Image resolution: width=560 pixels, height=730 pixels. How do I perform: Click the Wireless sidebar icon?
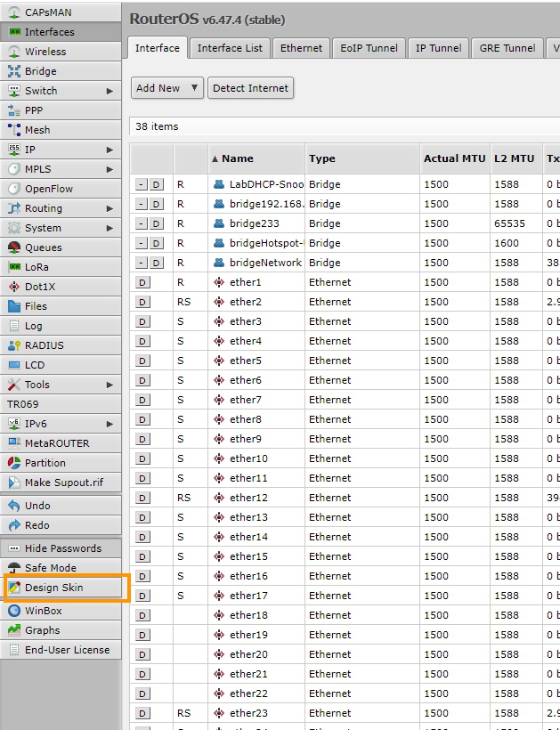click(x=14, y=52)
